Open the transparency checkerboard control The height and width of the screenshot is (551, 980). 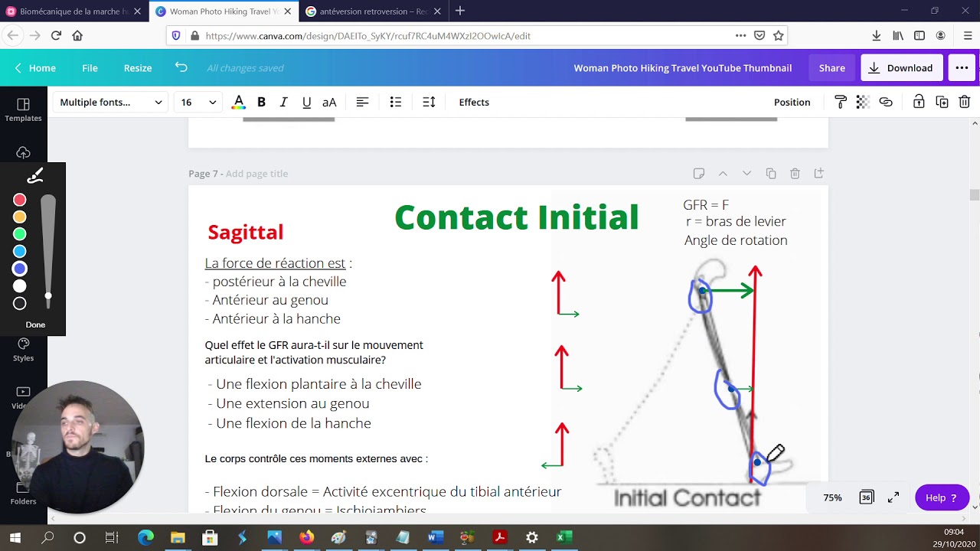click(863, 102)
